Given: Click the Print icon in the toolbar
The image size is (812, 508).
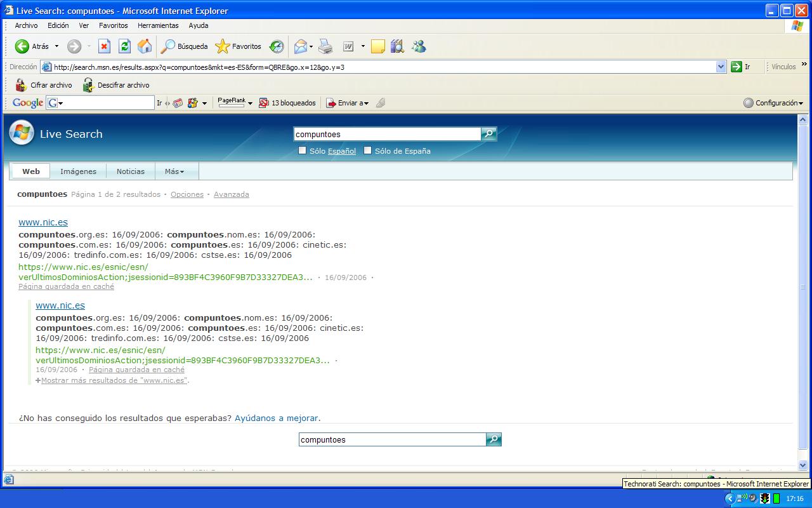Looking at the screenshot, I should tap(325, 46).
